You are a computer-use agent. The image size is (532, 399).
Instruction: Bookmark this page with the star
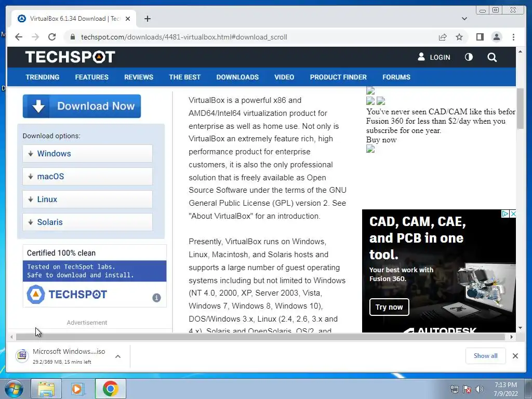click(x=459, y=37)
